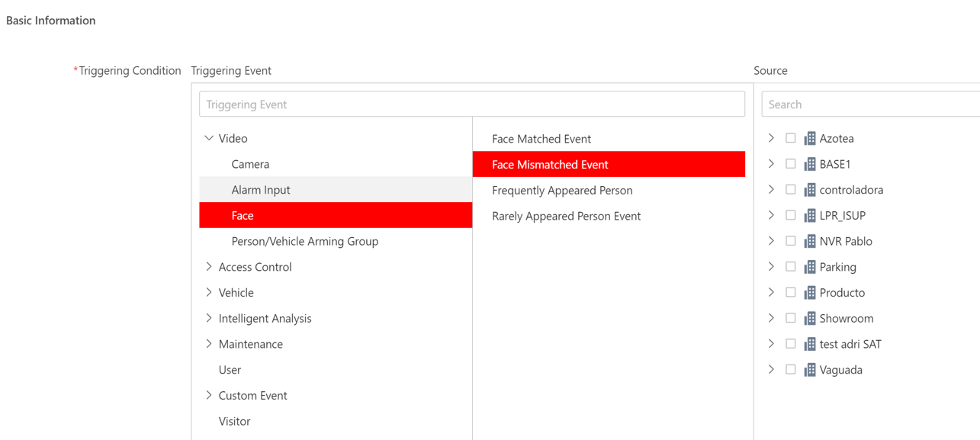Click the building icon next to Azotea
Image resolution: width=980 pixels, height=440 pixels.
[809, 139]
